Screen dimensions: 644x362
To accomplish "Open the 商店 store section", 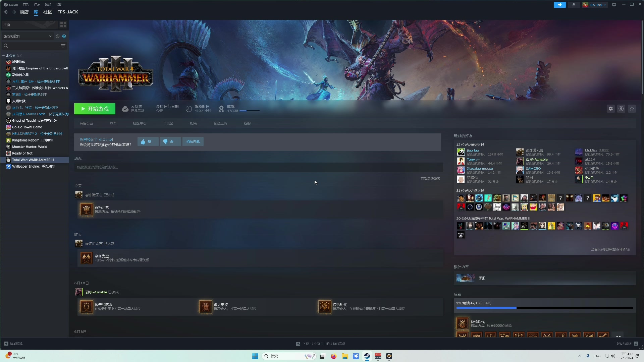I will point(24,12).
